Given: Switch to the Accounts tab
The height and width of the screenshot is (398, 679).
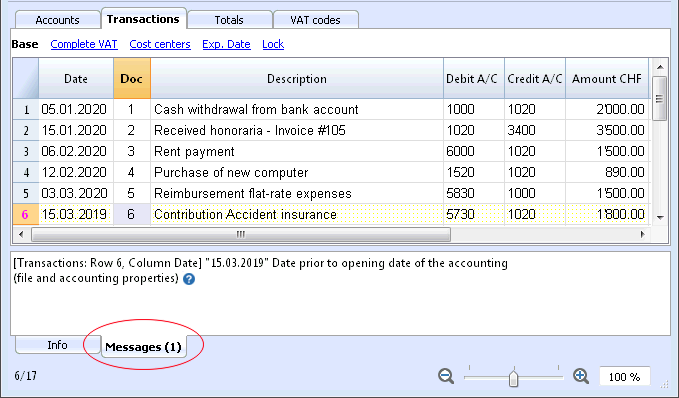Looking at the screenshot, I should (57, 20).
